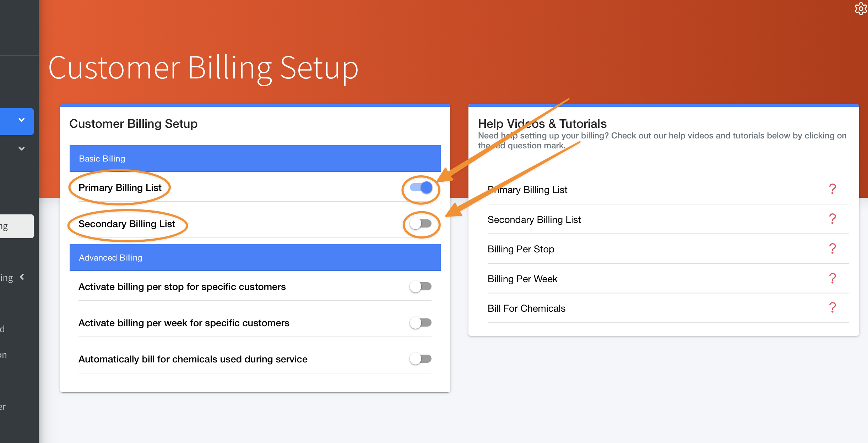Screen dimensions: 868x443
Task: Open Billing Per Stop help question mark
Action: tap(832, 248)
